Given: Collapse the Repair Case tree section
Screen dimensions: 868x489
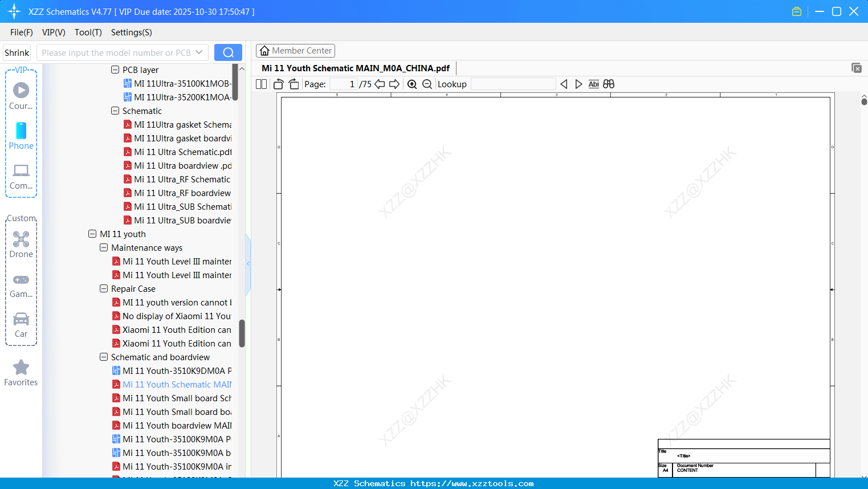Looking at the screenshot, I should (104, 288).
